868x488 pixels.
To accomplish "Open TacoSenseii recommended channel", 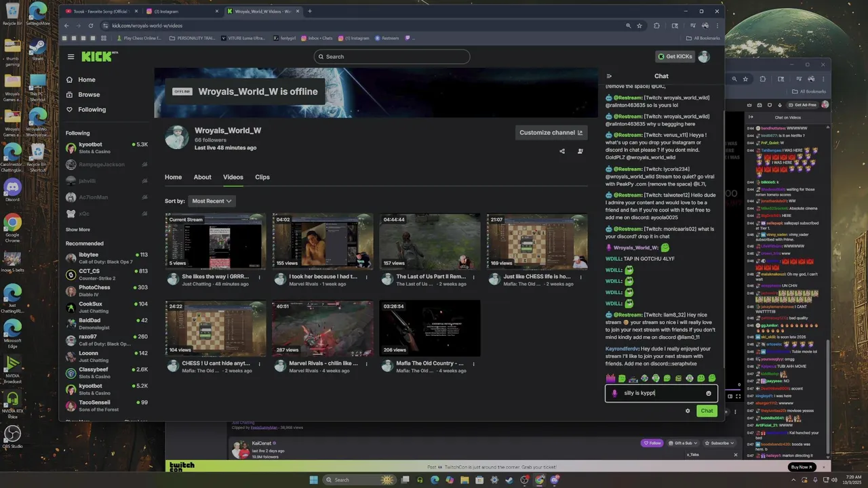I will point(106,405).
